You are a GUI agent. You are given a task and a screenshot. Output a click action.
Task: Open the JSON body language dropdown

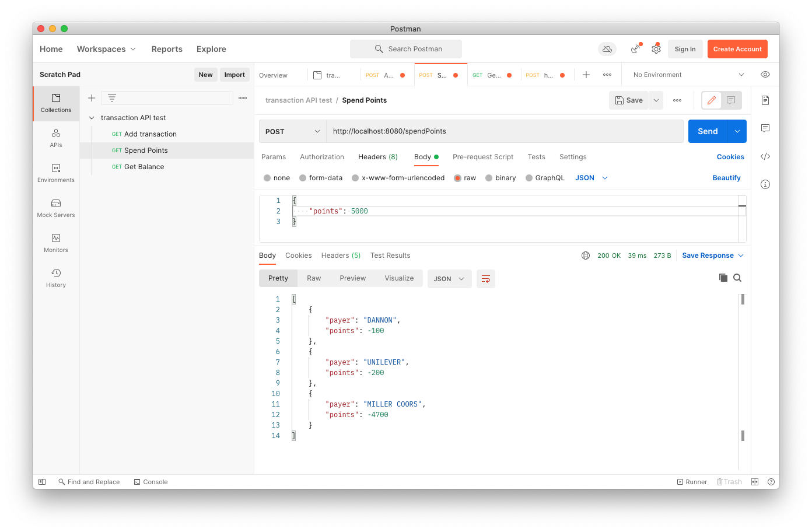coord(591,178)
